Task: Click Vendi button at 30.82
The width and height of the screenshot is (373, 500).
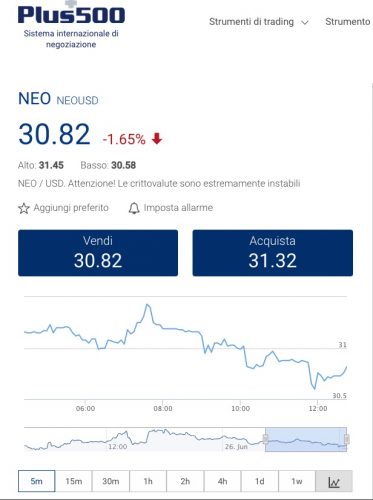Action: tap(98, 253)
